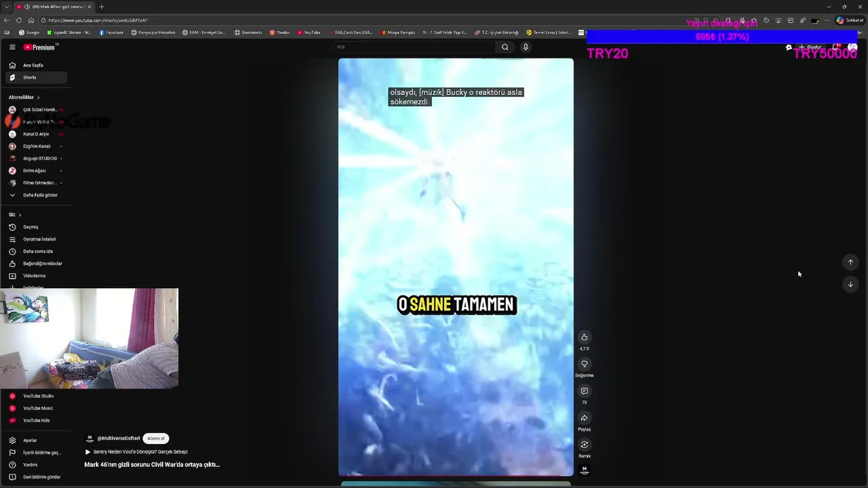Screen dimensions: 868x488
Task: Open Kanal D Arşiv subscription
Action: [x=35, y=134]
